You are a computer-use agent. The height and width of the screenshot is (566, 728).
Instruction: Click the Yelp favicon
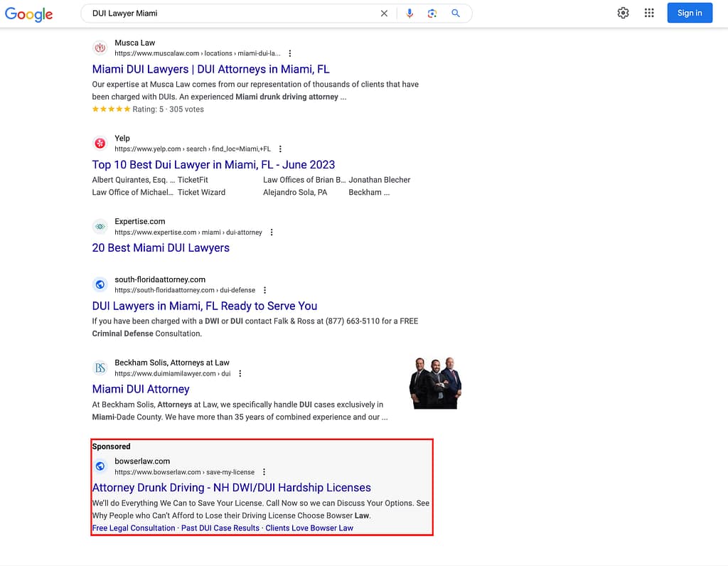[100, 143]
